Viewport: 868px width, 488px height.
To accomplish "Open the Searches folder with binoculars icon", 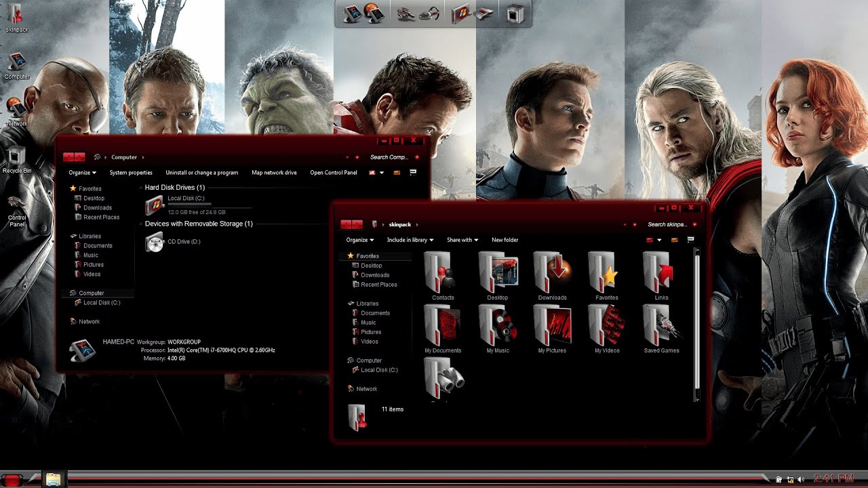I will coord(444,380).
